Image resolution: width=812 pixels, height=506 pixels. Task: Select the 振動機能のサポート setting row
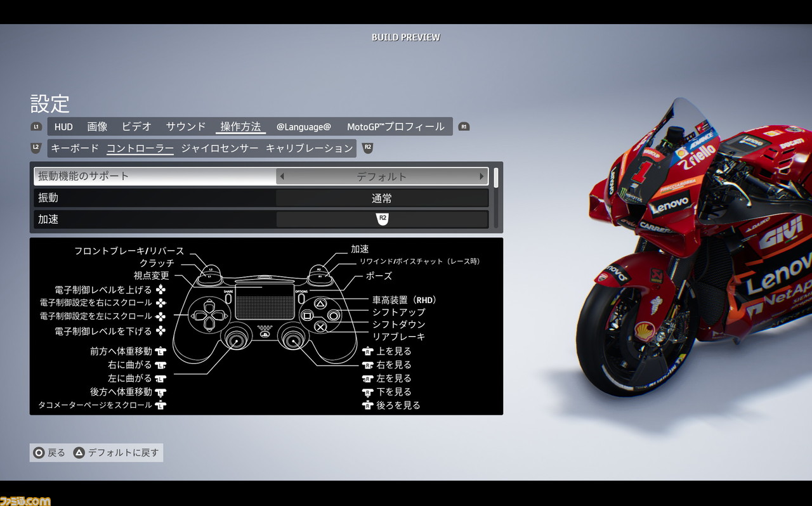(x=261, y=176)
